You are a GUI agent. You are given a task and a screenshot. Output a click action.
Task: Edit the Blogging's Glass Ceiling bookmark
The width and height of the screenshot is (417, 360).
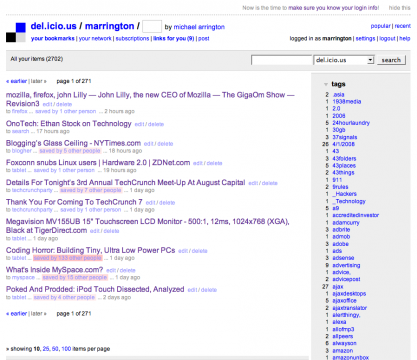[149, 144]
